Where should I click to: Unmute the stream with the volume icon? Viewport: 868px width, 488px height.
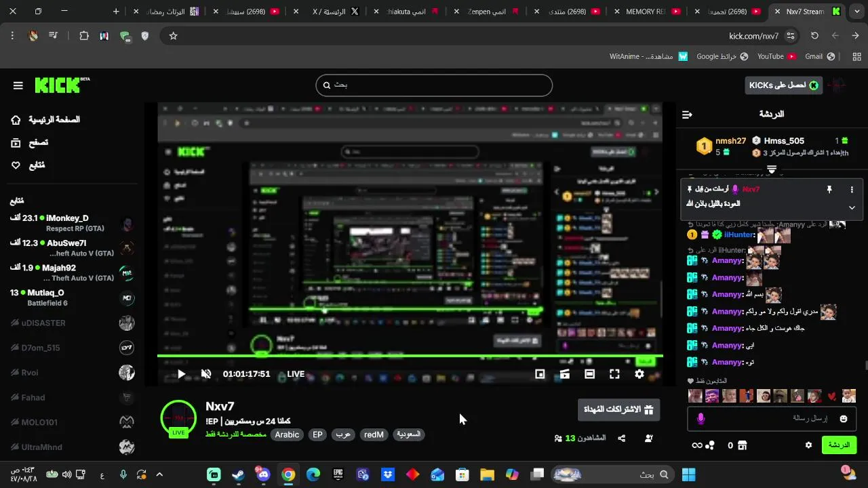(206, 374)
